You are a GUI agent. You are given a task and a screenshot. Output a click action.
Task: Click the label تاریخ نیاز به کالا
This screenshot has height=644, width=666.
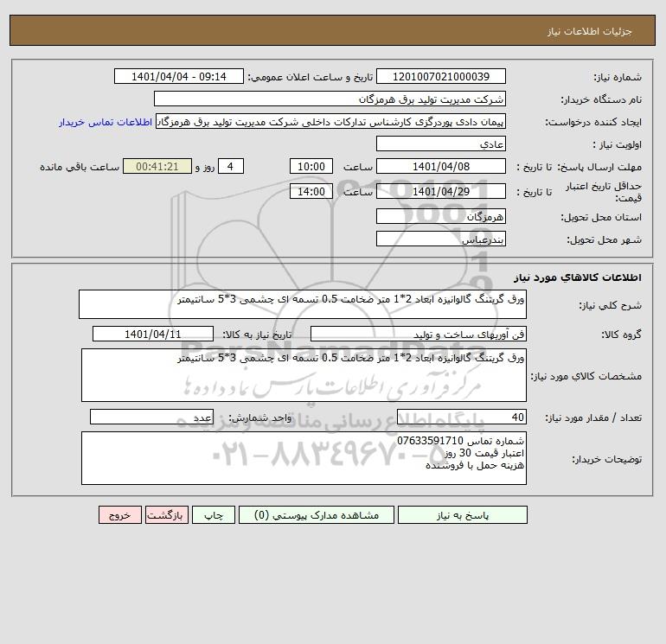click(258, 335)
